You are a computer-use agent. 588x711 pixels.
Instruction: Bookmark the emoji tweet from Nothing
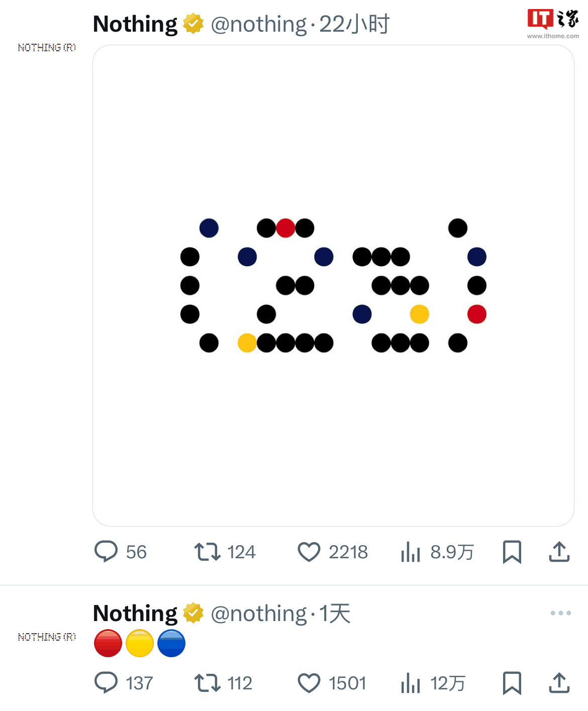(512, 682)
